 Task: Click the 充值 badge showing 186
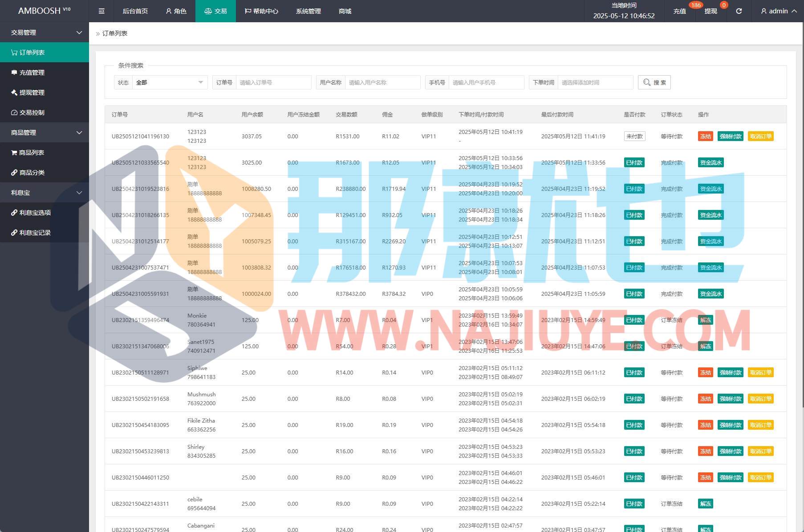coord(696,5)
